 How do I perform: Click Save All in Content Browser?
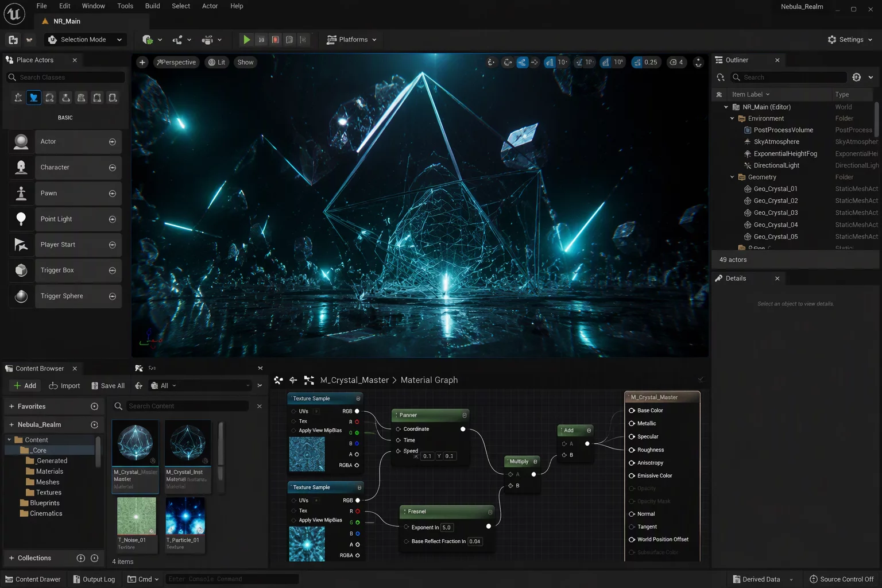click(108, 386)
